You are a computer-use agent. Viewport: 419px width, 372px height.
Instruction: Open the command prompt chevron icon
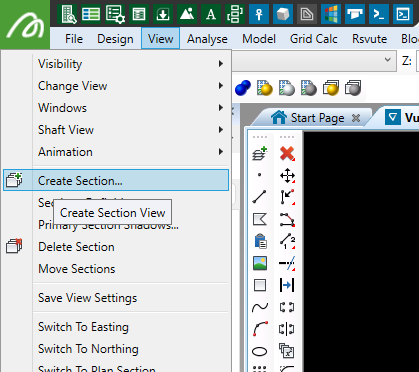tap(379, 14)
